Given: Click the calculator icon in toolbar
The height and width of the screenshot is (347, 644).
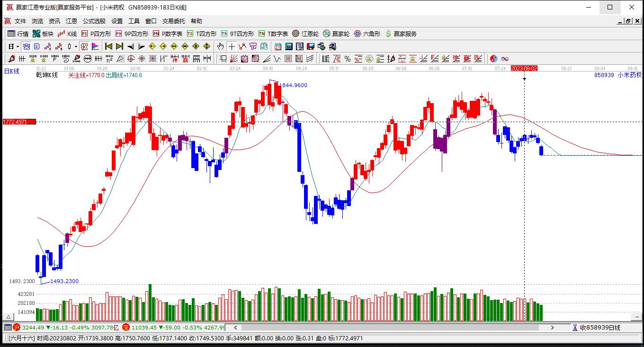Looking at the screenshot, I should (x=288, y=46).
